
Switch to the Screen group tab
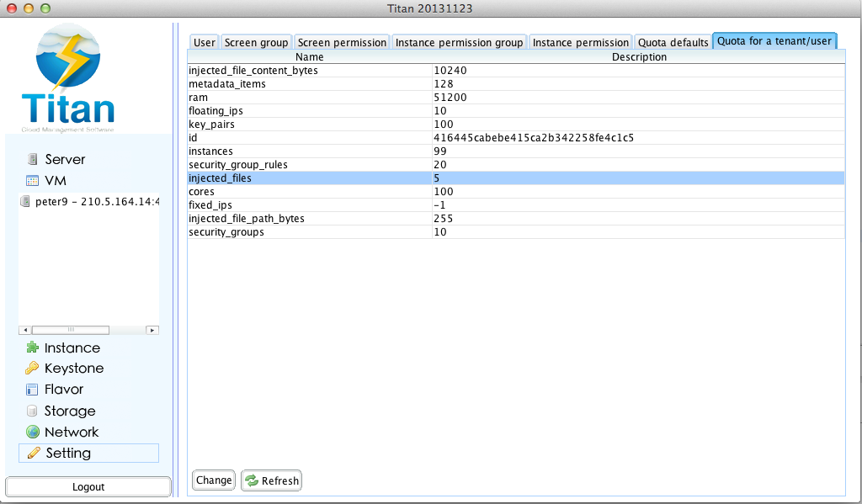pyautogui.click(x=256, y=40)
